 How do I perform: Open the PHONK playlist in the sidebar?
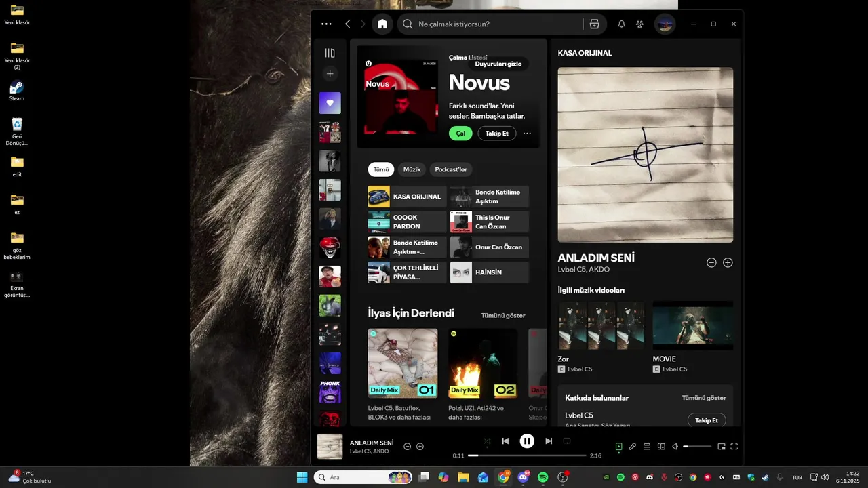(x=330, y=392)
